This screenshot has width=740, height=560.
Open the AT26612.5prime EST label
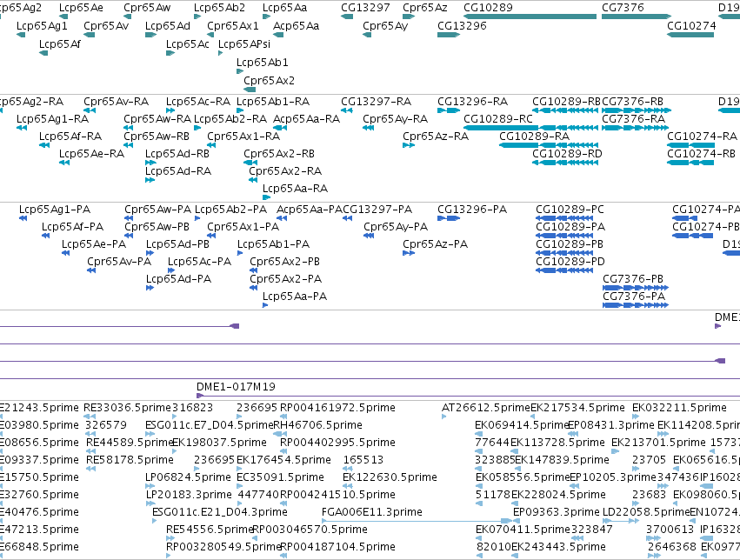coord(486,408)
